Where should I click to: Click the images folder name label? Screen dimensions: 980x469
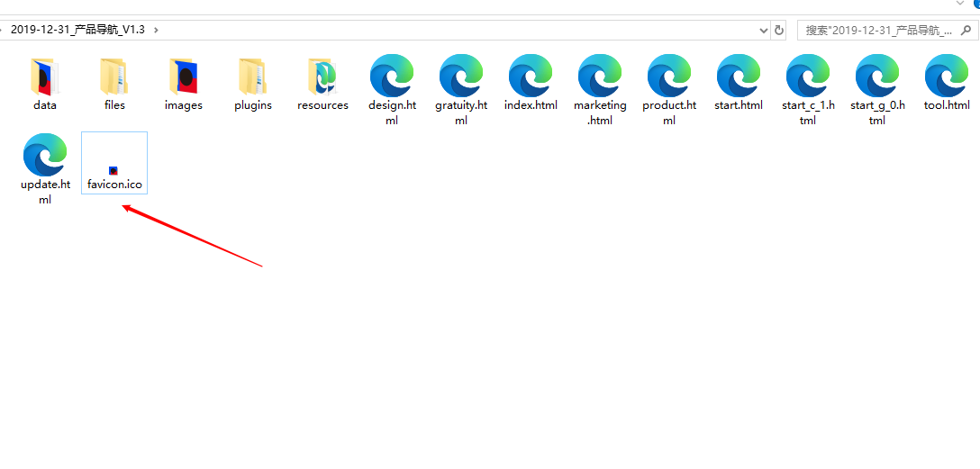pyautogui.click(x=184, y=105)
